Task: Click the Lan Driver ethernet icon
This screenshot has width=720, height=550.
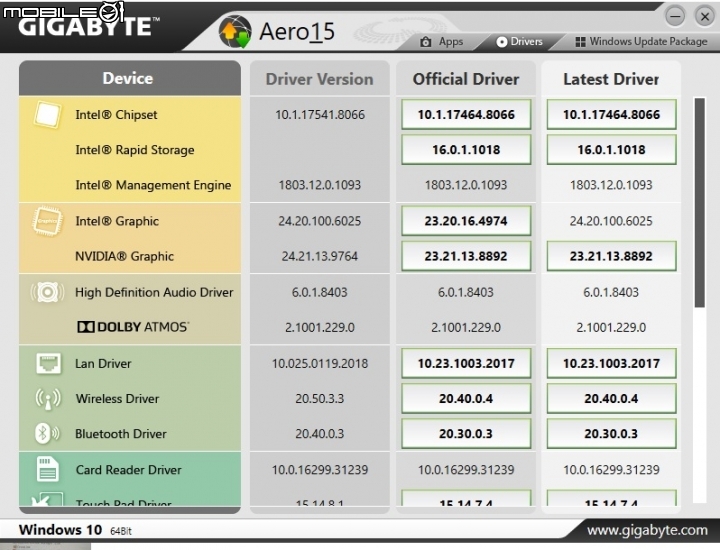Action: [x=48, y=364]
